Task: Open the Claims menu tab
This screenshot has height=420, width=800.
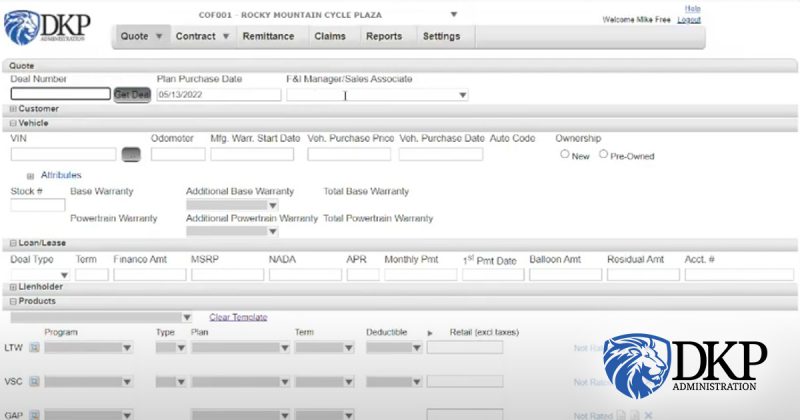Action: point(330,37)
